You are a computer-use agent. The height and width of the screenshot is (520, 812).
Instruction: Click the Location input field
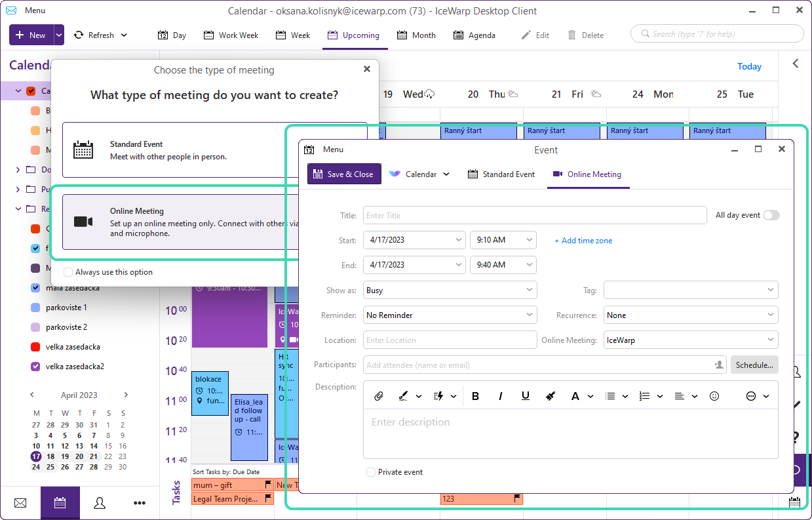click(450, 340)
